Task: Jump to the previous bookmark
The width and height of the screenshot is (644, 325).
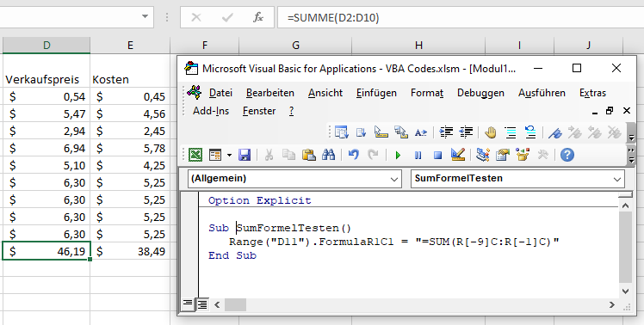Action: coord(594,132)
